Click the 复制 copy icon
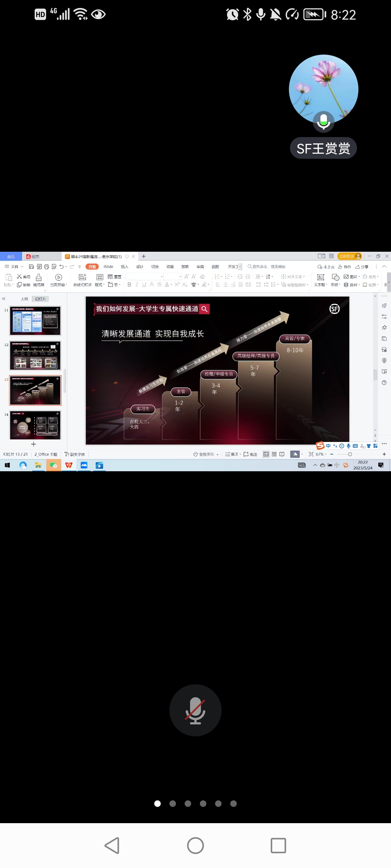 point(19,285)
